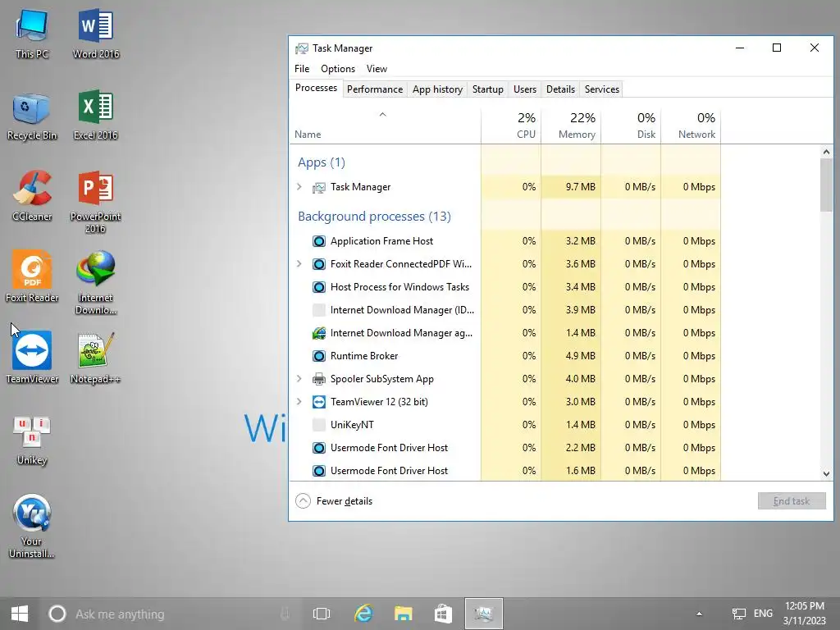Viewport: 840px width, 630px height.
Task: Expand TeamViewer 12 (32 bit) process
Action: pyautogui.click(x=299, y=402)
